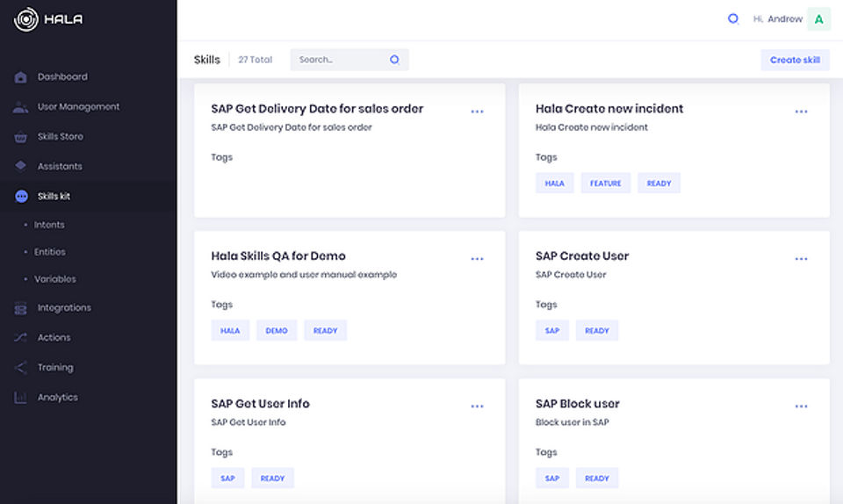Click the top bar search icon beside Hi, Andrew
This screenshot has width=843, height=504.
pyautogui.click(x=732, y=18)
